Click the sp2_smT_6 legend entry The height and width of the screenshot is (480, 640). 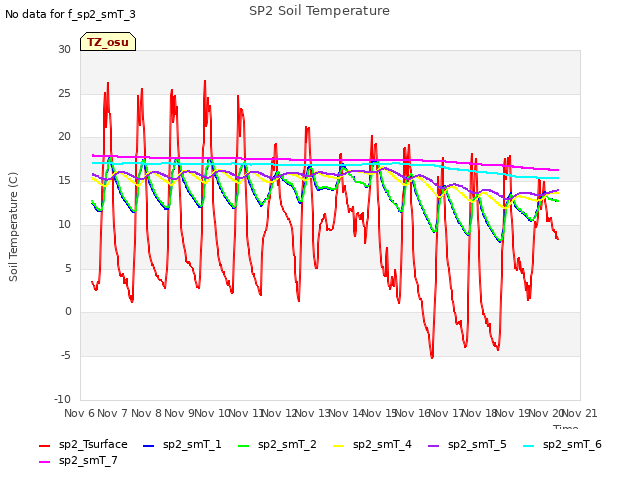pos(562,444)
